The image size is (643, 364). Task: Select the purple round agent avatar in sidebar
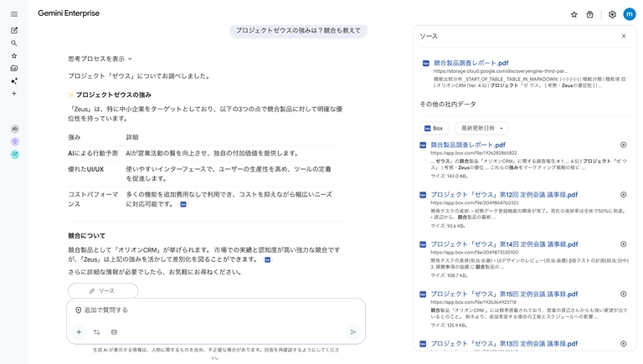tap(15, 141)
